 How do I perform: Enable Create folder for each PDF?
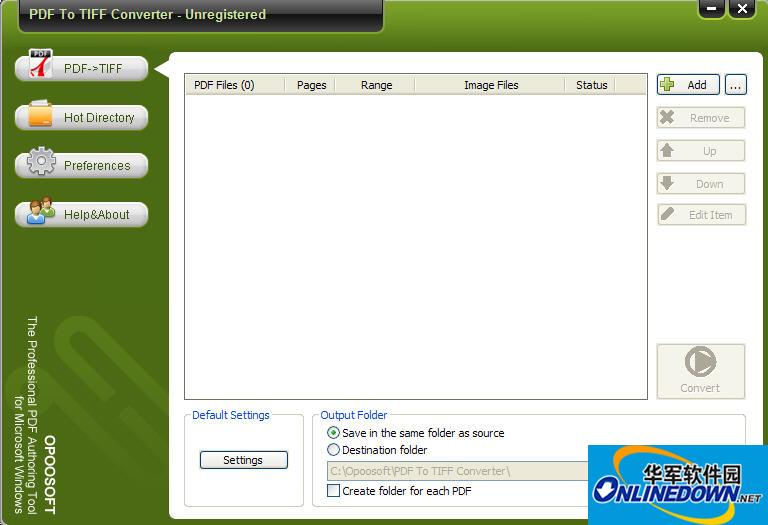click(399, 491)
